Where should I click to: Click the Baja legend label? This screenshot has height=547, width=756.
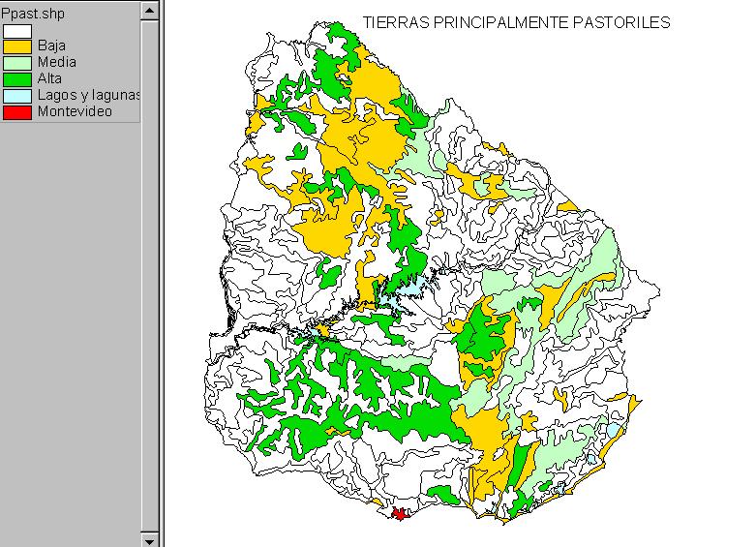(51, 46)
